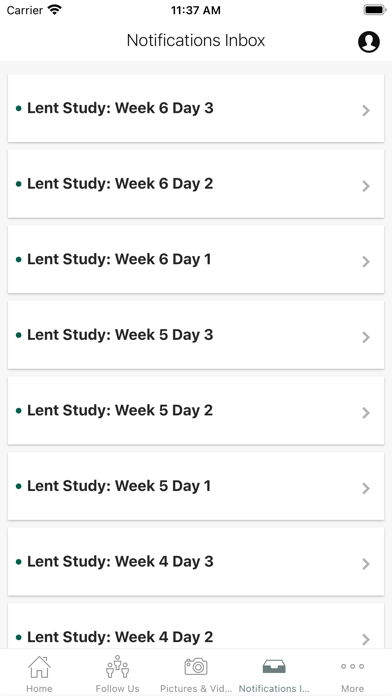Tap unread dot on Week 5 Day 1
The image size is (392, 696).
pyautogui.click(x=19, y=486)
